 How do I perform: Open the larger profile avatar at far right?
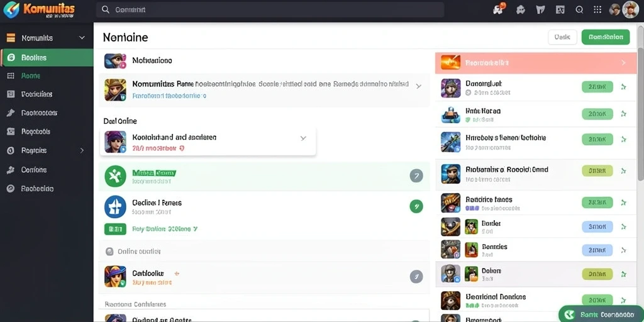tap(630, 9)
